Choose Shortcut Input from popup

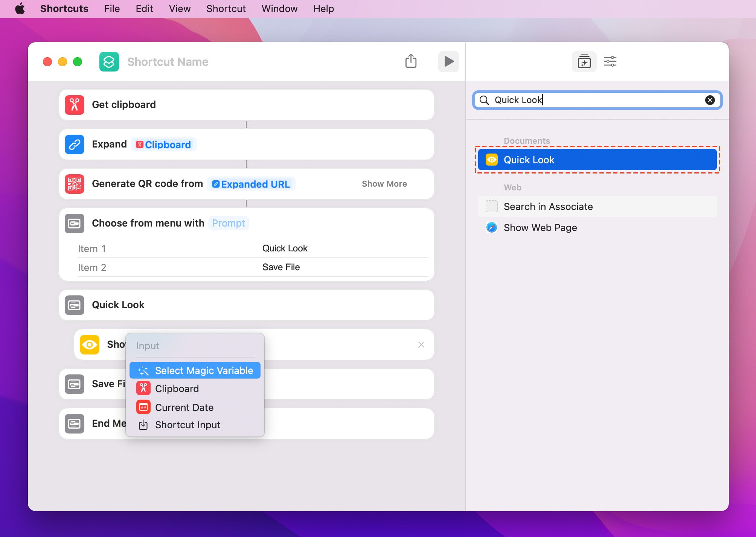coord(187,425)
